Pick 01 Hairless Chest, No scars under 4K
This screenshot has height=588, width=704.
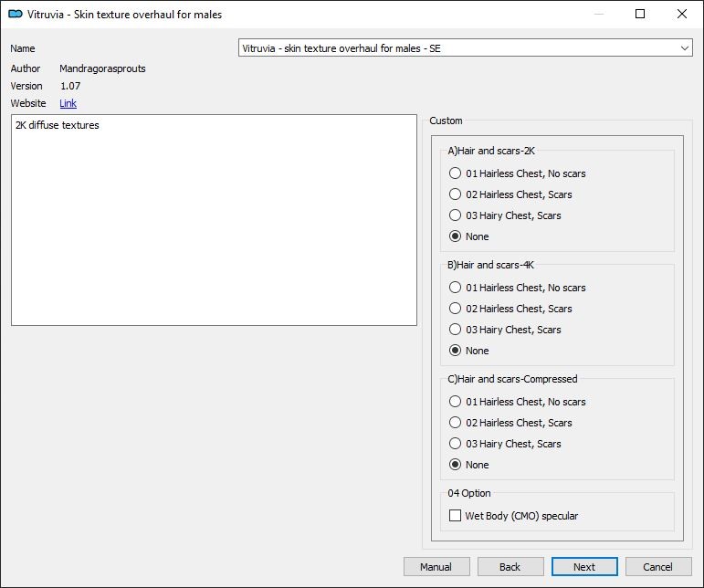[x=456, y=288]
